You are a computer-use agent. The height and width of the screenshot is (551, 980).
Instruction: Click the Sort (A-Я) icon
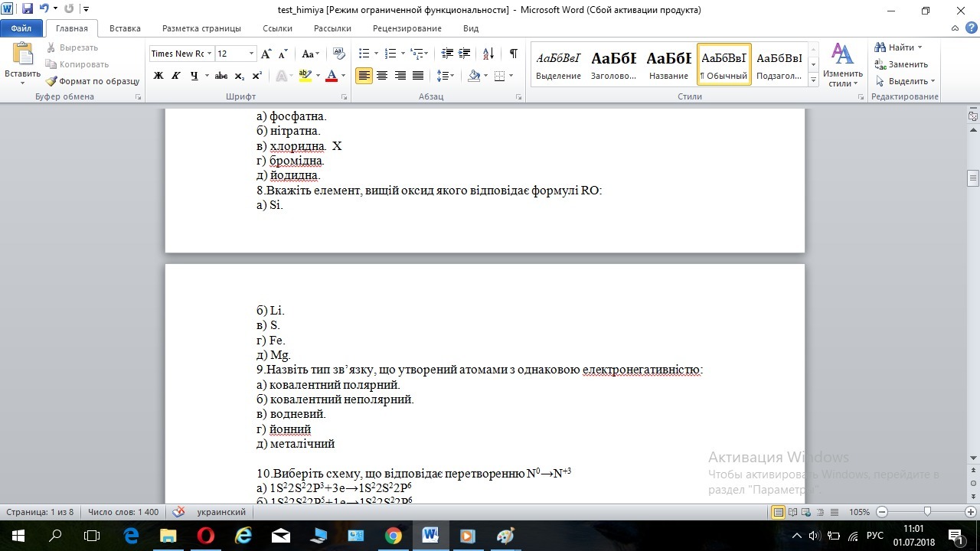point(489,54)
